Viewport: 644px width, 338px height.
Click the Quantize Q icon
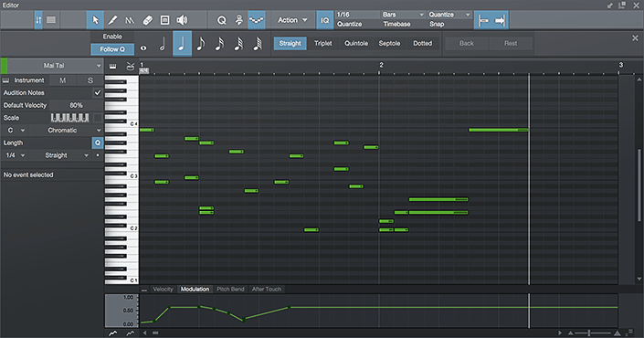click(222, 20)
